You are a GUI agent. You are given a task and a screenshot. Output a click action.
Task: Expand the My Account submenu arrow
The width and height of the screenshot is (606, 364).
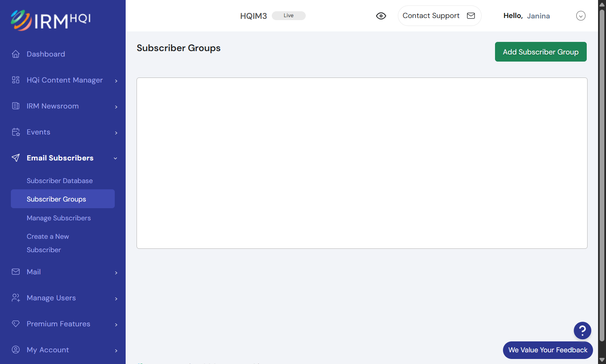(116, 351)
